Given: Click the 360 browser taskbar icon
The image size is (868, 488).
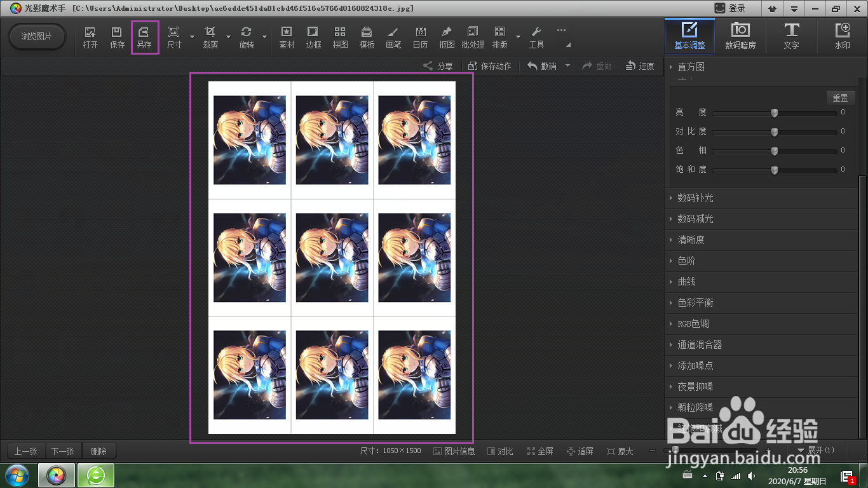Looking at the screenshot, I should coord(96,475).
